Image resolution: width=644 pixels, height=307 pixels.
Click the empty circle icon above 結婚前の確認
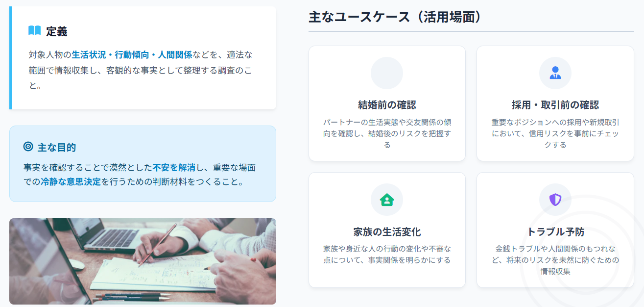[x=387, y=73]
